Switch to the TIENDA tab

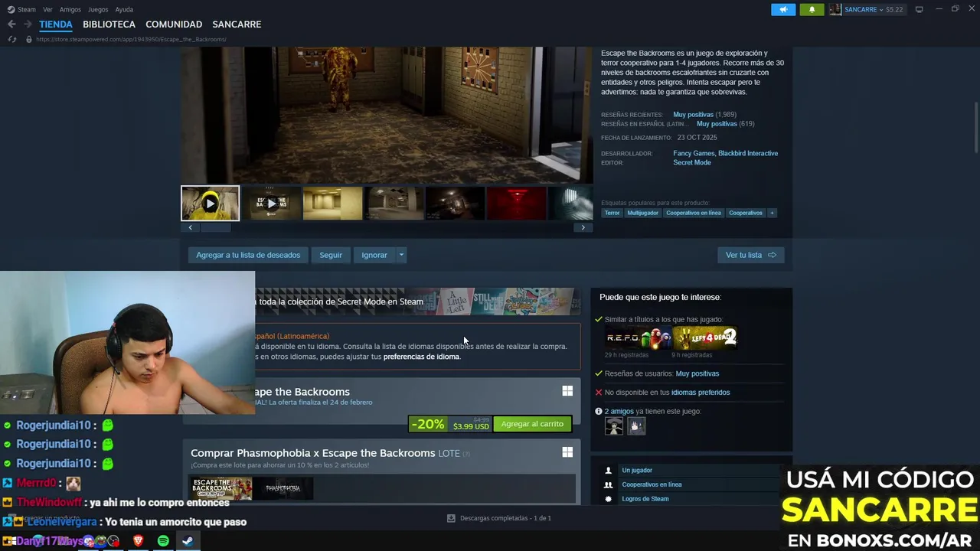pyautogui.click(x=56, y=24)
